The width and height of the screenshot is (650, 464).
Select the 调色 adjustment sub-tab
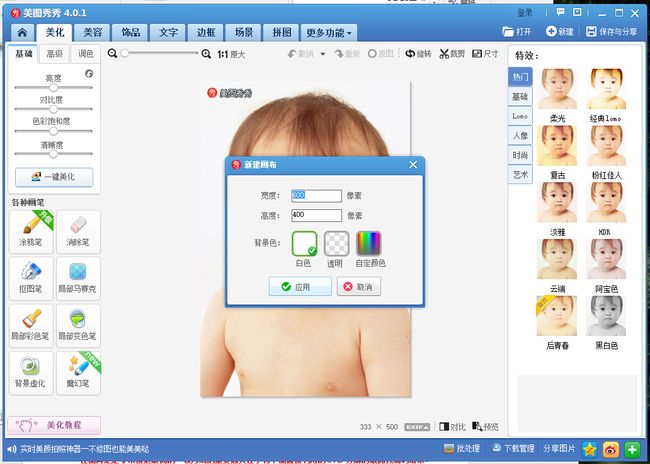[x=85, y=54]
